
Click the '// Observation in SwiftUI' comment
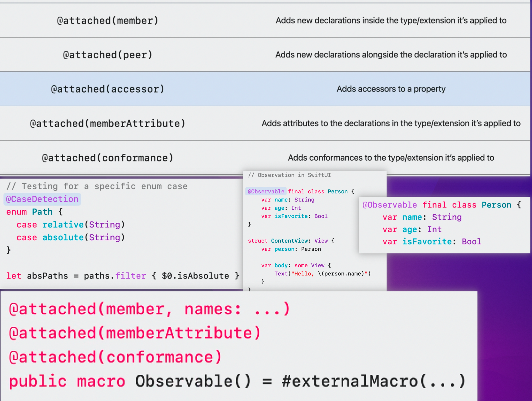pos(289,175)
